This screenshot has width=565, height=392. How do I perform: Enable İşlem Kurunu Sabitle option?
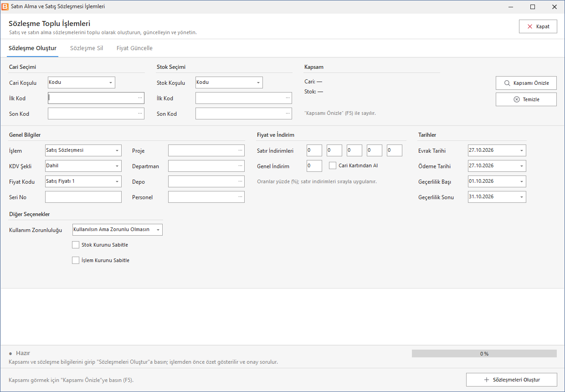76,260
